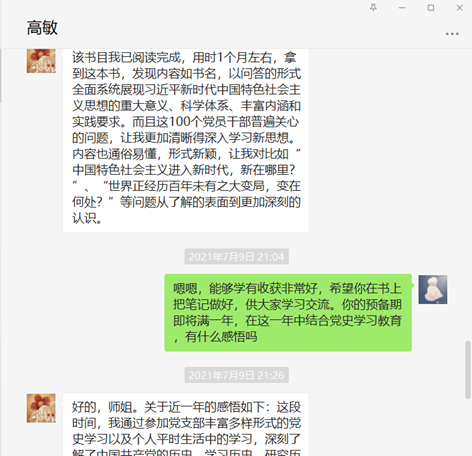Click the timestamp 2021年7月9日 21:26
The height and width of the screenshot is (456, 472).
point(236,375)
